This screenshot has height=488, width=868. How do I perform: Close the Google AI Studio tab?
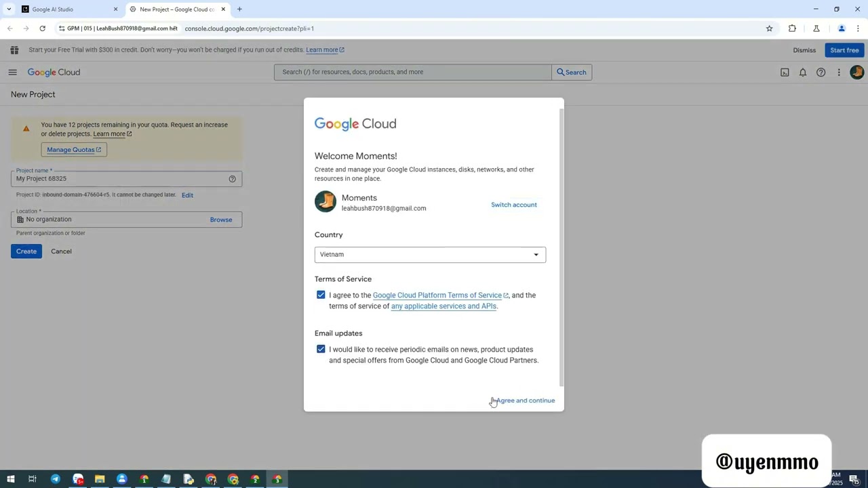click(115, 9)
